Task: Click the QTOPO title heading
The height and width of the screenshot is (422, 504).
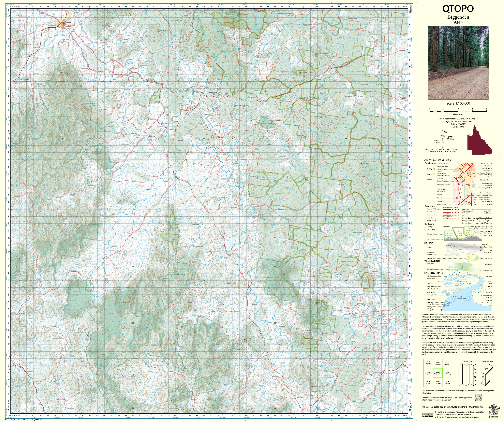Action: pyautogui.click(x=458, y=9)
